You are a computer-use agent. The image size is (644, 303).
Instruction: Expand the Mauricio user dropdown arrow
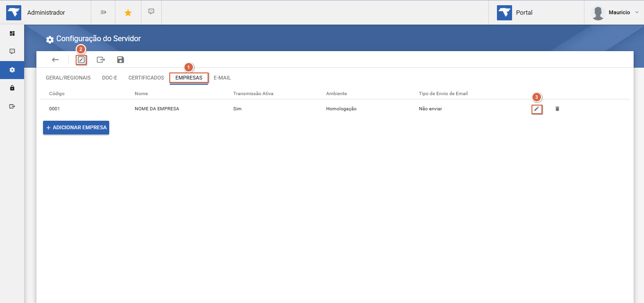[x=636, y=12]
